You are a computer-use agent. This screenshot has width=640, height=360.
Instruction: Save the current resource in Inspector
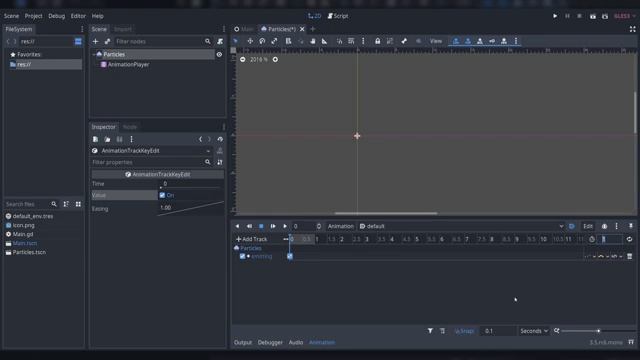pos(119,139)
